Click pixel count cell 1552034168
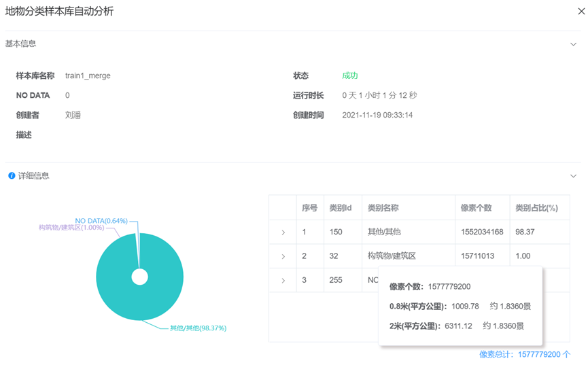This screenshot has height=365, width=588. point(482,232)
